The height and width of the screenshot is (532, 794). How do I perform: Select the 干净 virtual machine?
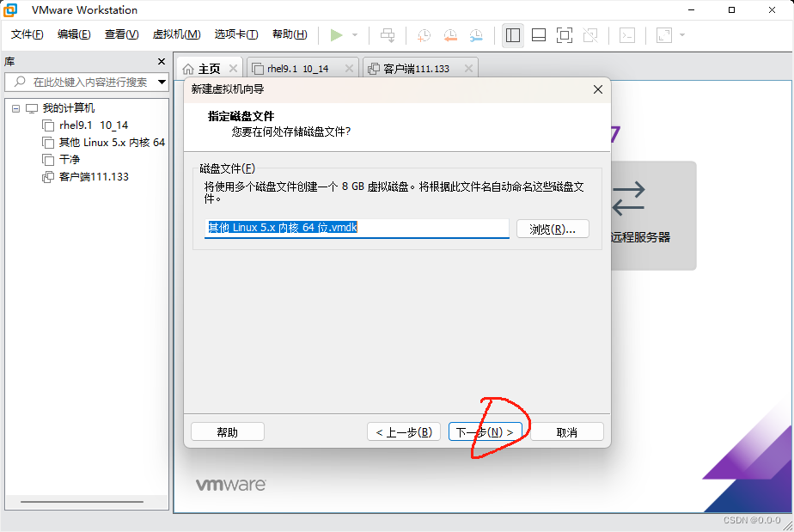[x=70, y=160]
